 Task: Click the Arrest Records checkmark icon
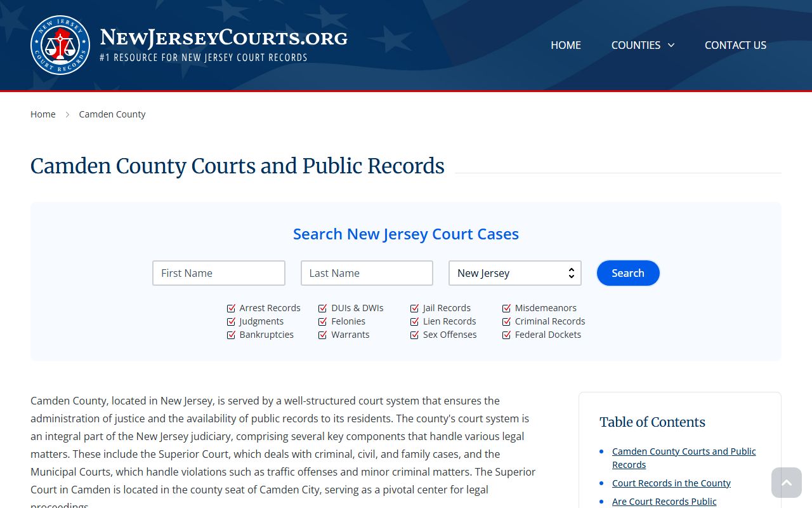231,308
